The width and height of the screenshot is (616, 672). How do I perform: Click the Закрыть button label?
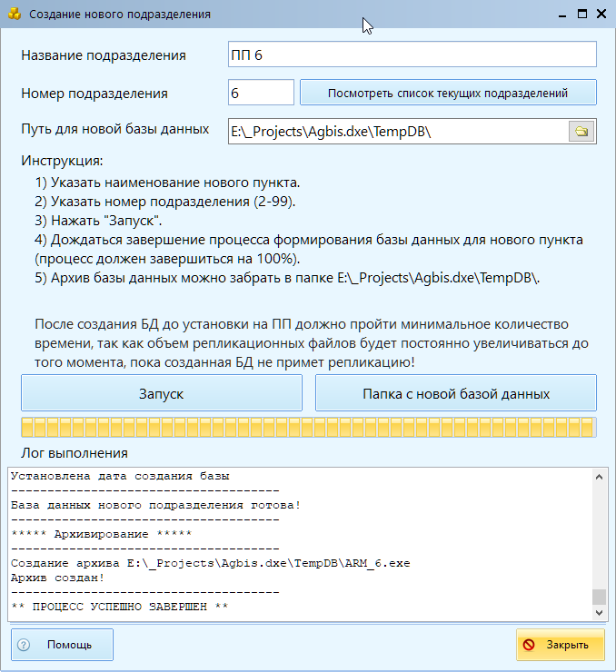click(567, 645)
